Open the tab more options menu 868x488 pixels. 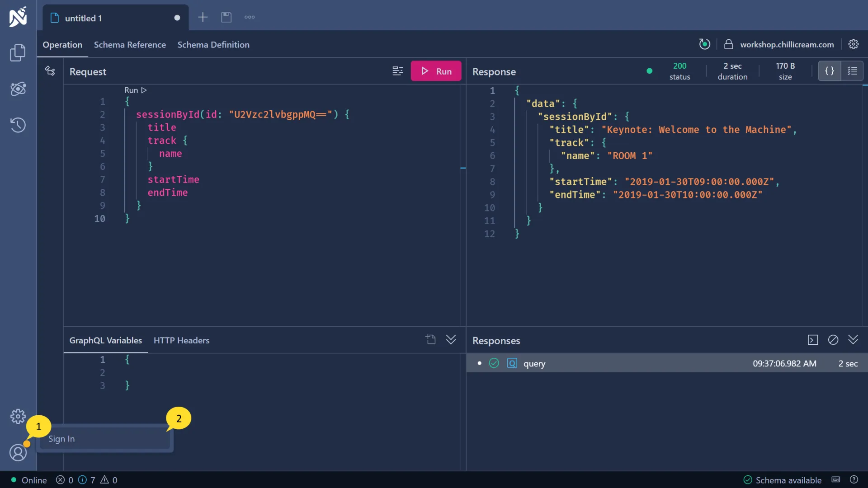[250, 17]
